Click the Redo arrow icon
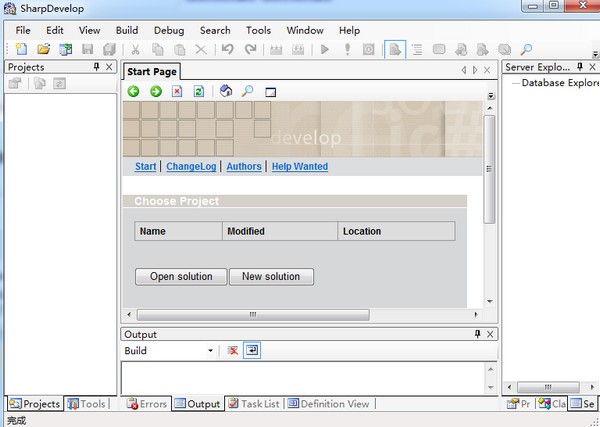Screen dimensions: 600x427 pos(251,49)
